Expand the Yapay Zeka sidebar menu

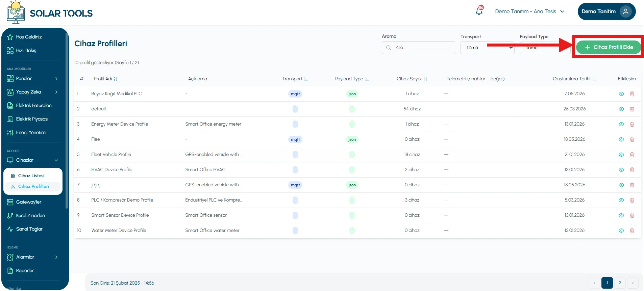(x=32, y=92)
